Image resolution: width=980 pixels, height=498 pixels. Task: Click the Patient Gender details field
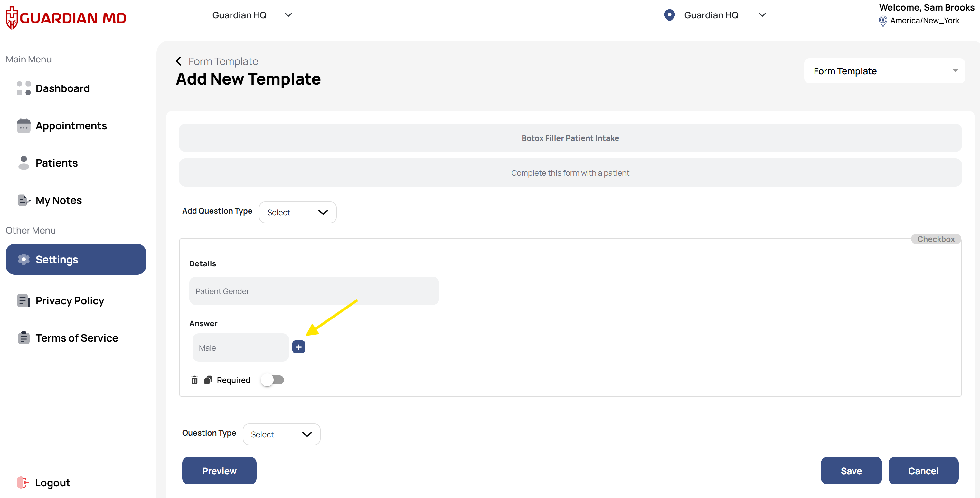(x=314, y=291)
